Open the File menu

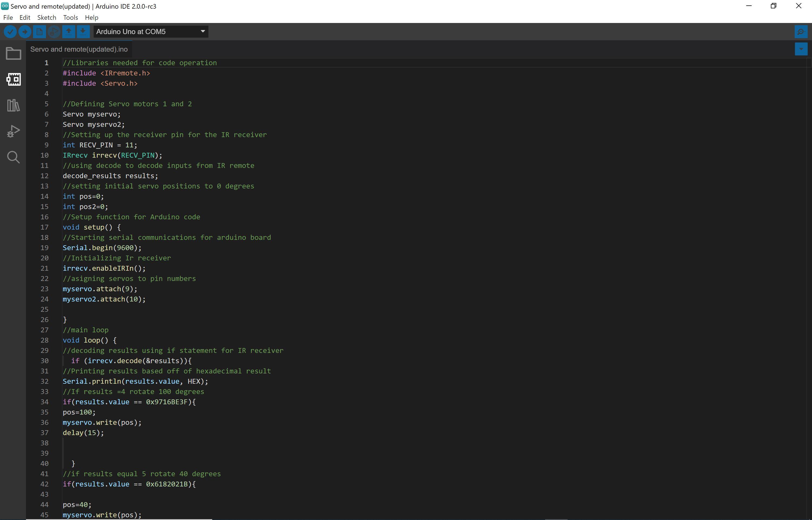[8, 18]
